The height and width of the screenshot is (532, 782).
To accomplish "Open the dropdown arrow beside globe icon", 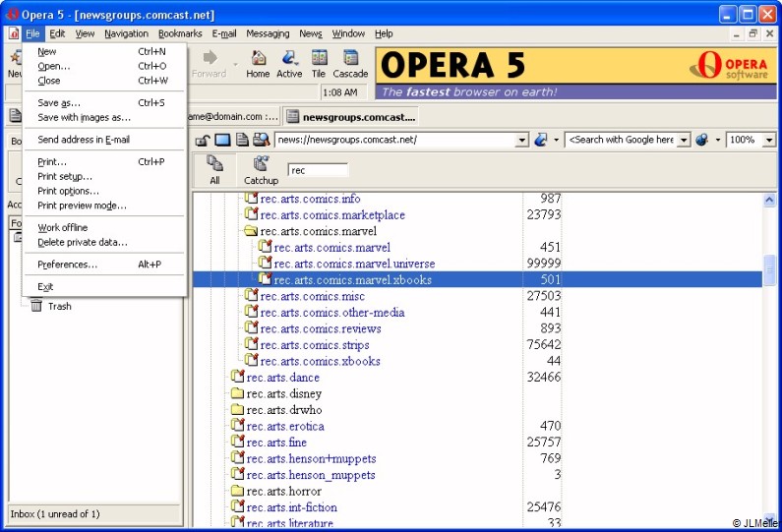I will 718,140.
